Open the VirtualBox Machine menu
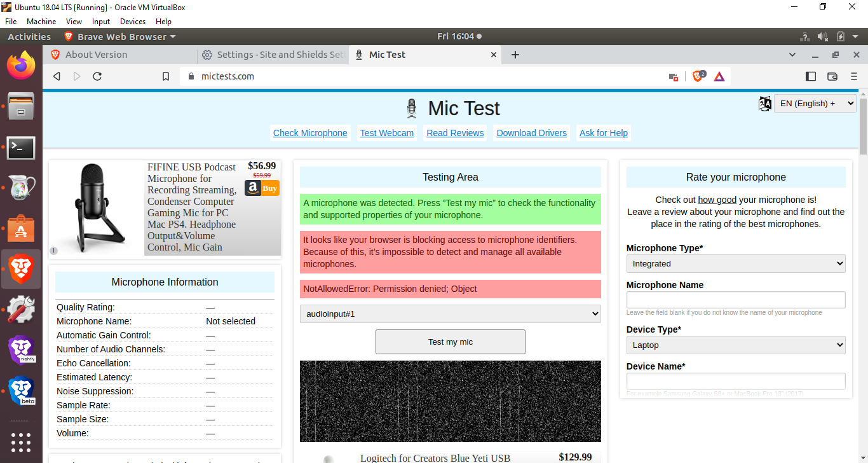The image size is (868, 463). pyautogui.click(x=41, y=22)
